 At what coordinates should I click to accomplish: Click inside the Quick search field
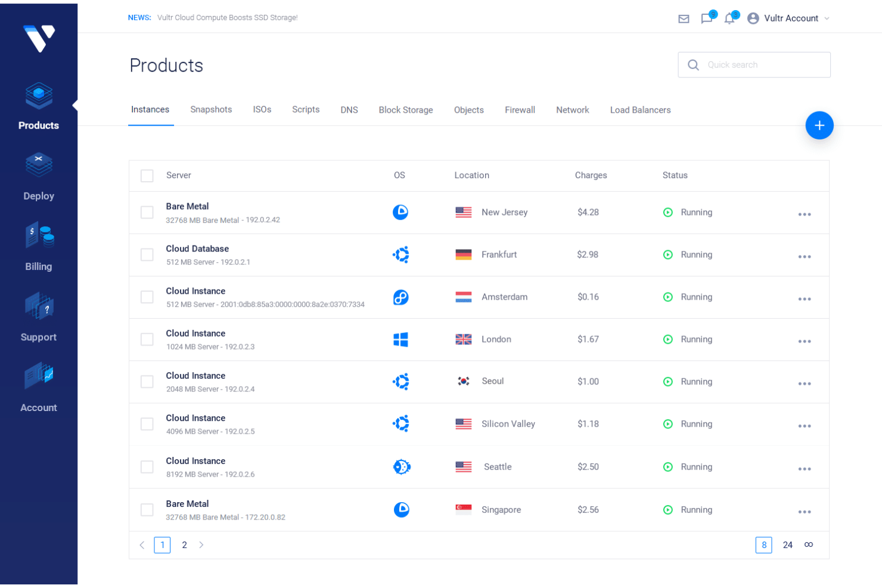click(x=763, y=65)
